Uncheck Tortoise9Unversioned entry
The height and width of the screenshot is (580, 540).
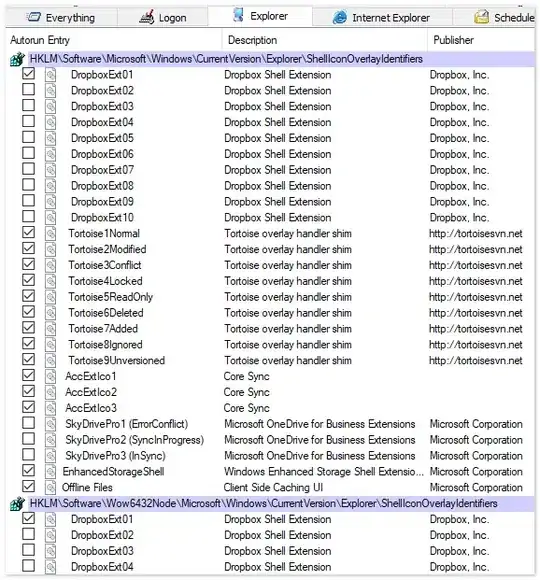(x=28, y=360)
